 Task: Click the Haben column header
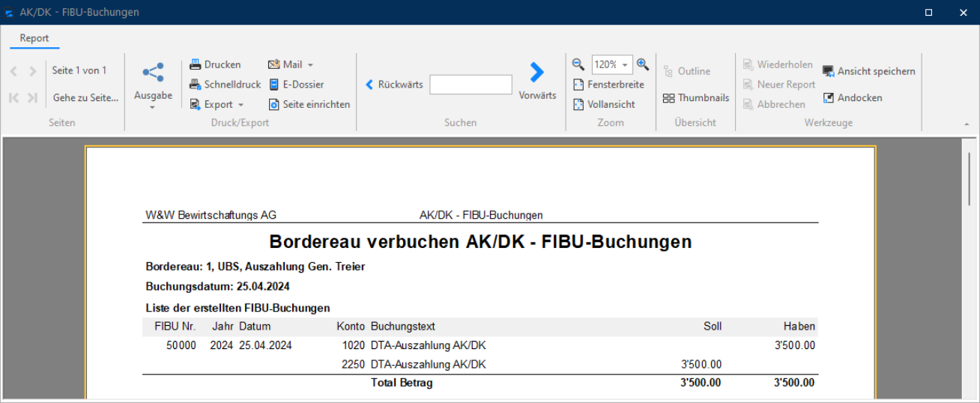[799, 327]
